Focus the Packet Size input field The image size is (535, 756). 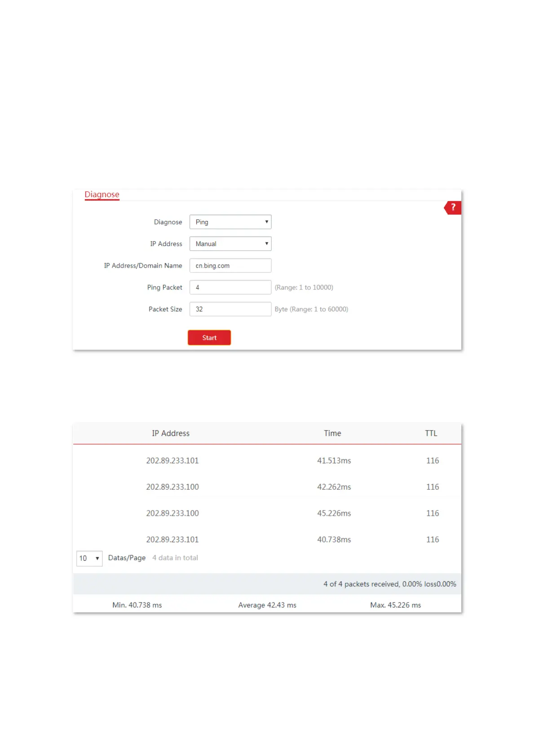click(x=230, y=309)
